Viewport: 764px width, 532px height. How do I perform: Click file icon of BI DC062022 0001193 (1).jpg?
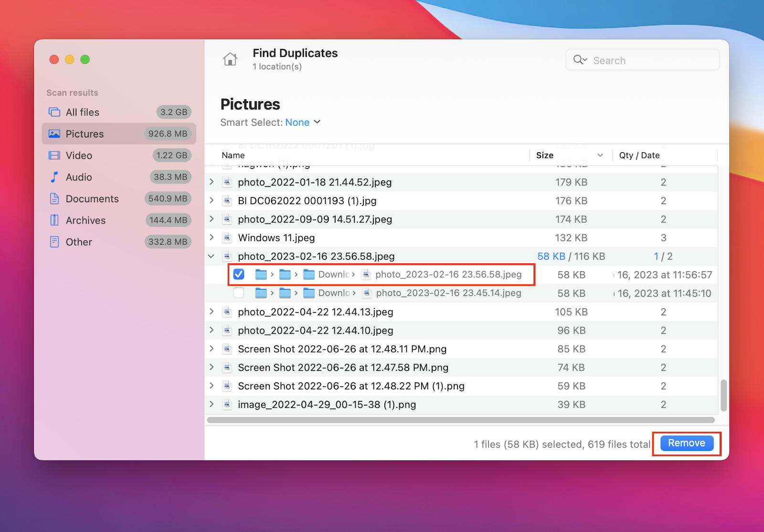[x=227, y=200]
